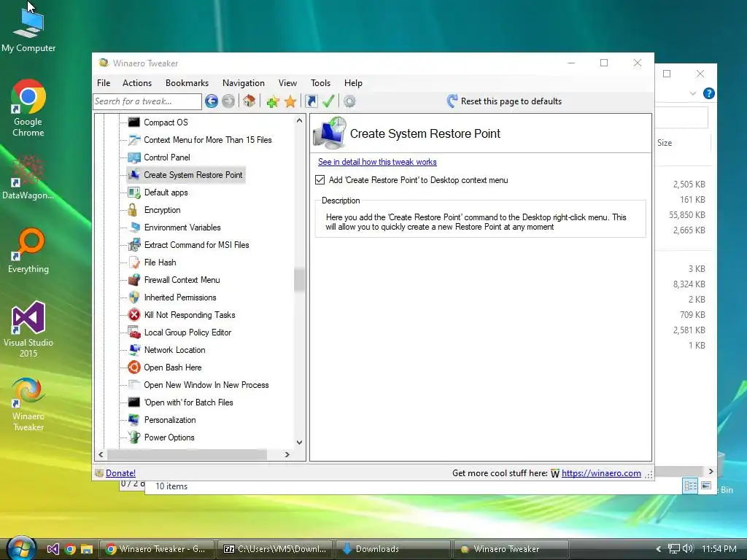Open bookmarks with the gold star icon
747x560 pixels.
coord(290,101)
